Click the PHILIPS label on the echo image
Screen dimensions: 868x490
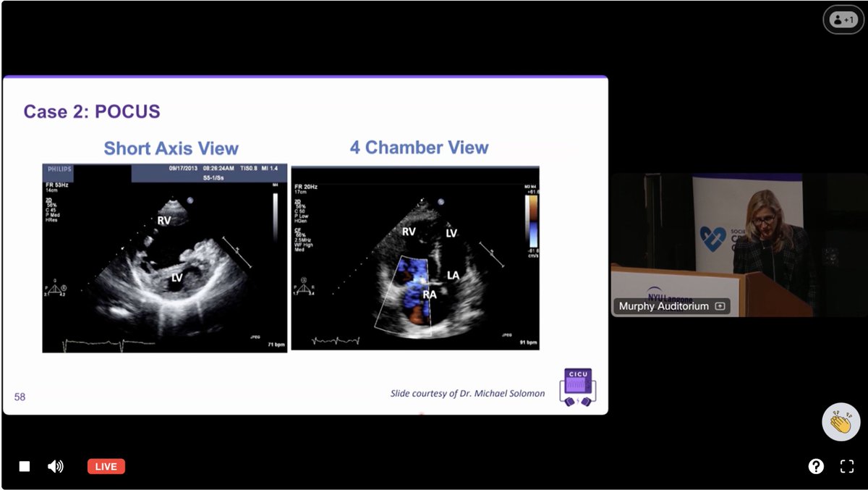(x=58, y=169)
